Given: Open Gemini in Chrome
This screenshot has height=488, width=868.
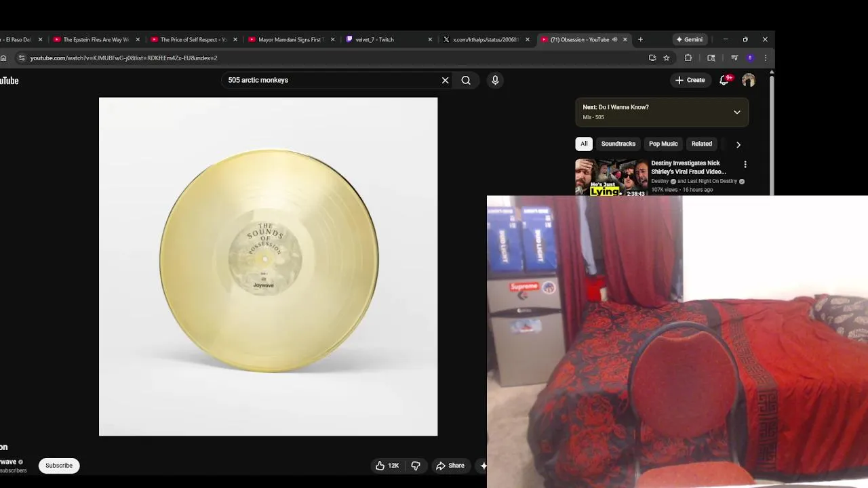Looking at the screenshot, I should (x=689, y=39).
